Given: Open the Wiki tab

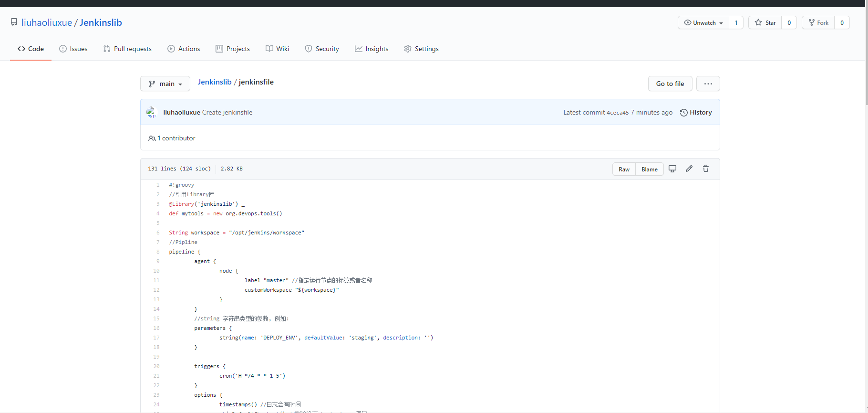Looking at the screenshot, I should [277, 49].
